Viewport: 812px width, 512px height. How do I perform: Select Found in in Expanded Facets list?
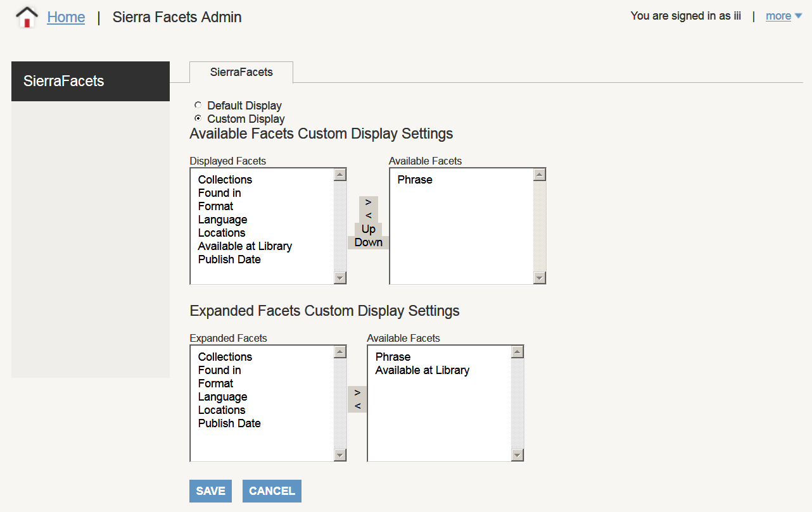219,370
